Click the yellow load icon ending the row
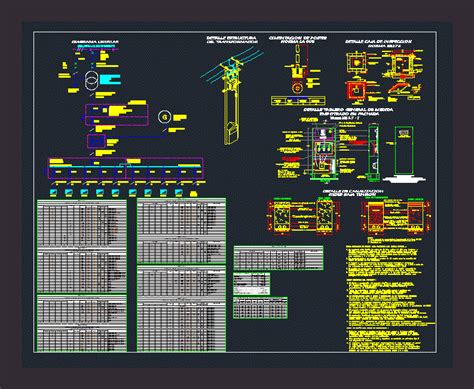The image size is (474, 389). (x=194, y=193)
